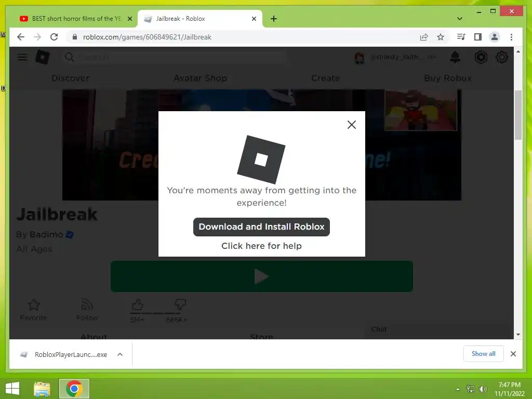
Task: Click Chrome icon in taskbar
Action: (74, 389)
